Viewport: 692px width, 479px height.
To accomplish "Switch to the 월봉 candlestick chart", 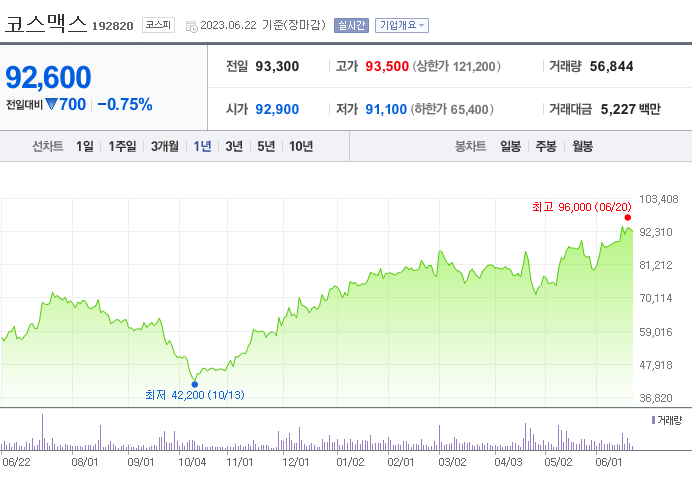I will (x=583, y=146).
